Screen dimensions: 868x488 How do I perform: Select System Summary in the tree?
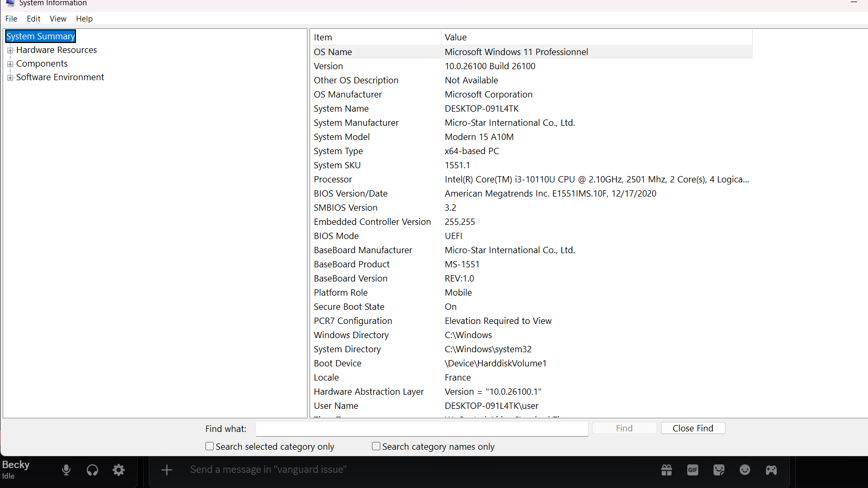click(40, 36)
